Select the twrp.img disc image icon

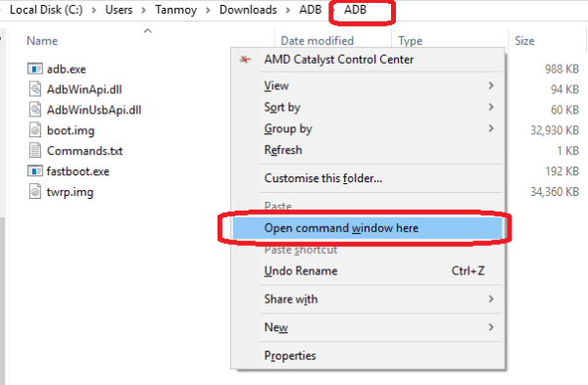point(35,192)
